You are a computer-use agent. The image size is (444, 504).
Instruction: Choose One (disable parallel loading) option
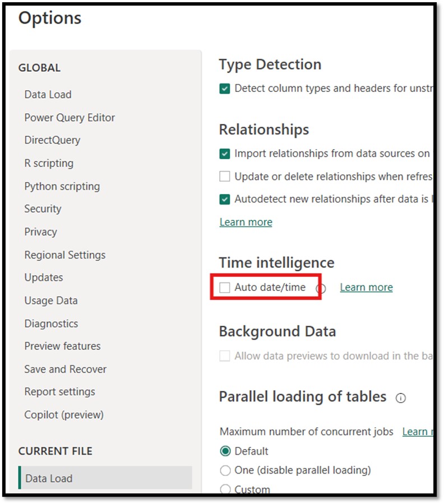click(225, 470)
